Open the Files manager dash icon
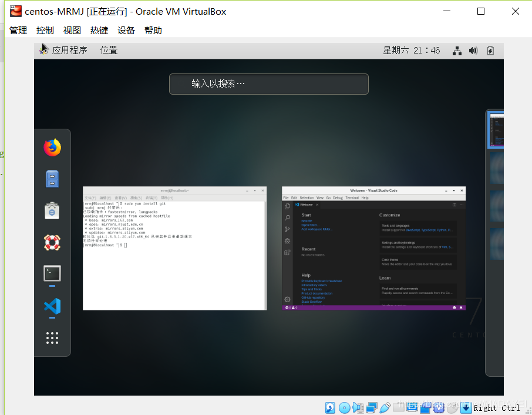 52,179
